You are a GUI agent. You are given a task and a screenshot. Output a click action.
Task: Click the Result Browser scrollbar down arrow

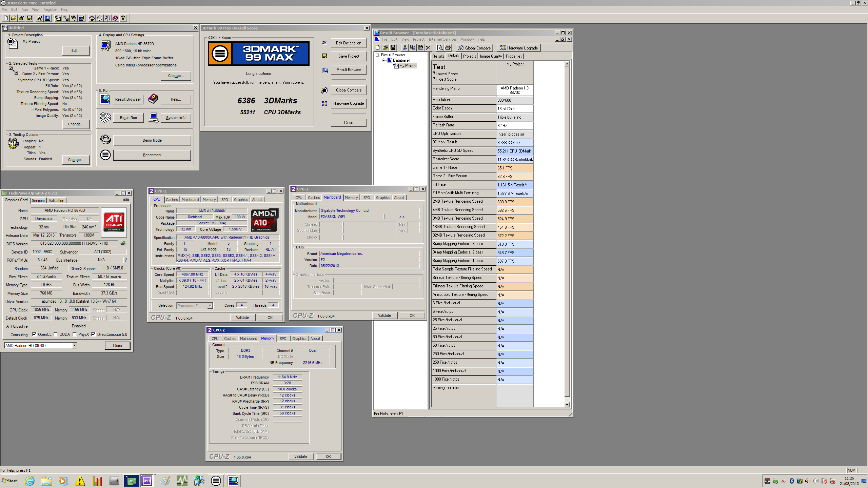click(x=567, y=405)
